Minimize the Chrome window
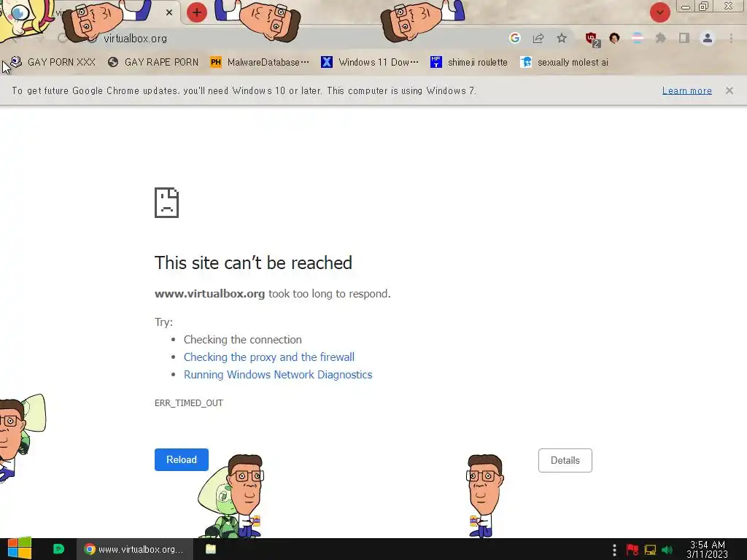The width and height of the screenshot is (747, 560). tap(686, 7)
